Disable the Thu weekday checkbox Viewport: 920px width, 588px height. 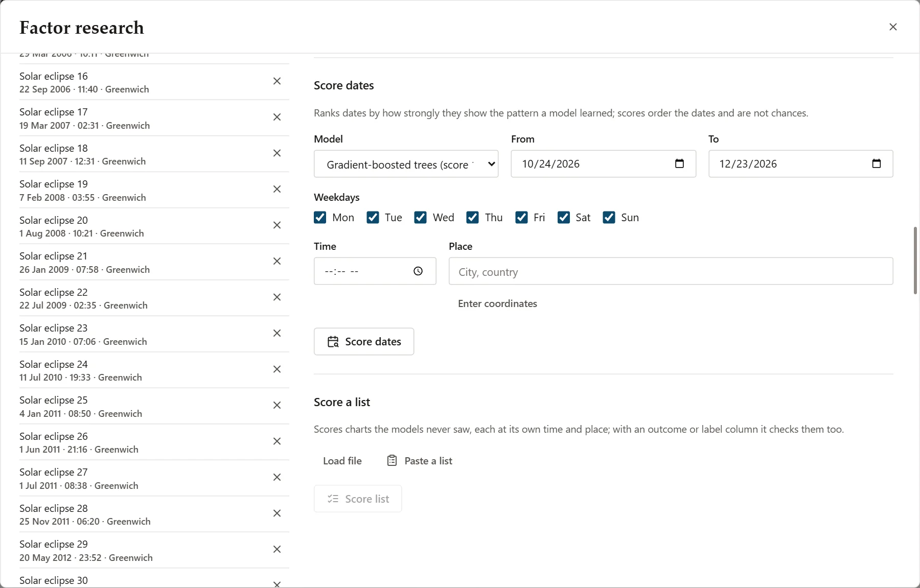[472, 218]
